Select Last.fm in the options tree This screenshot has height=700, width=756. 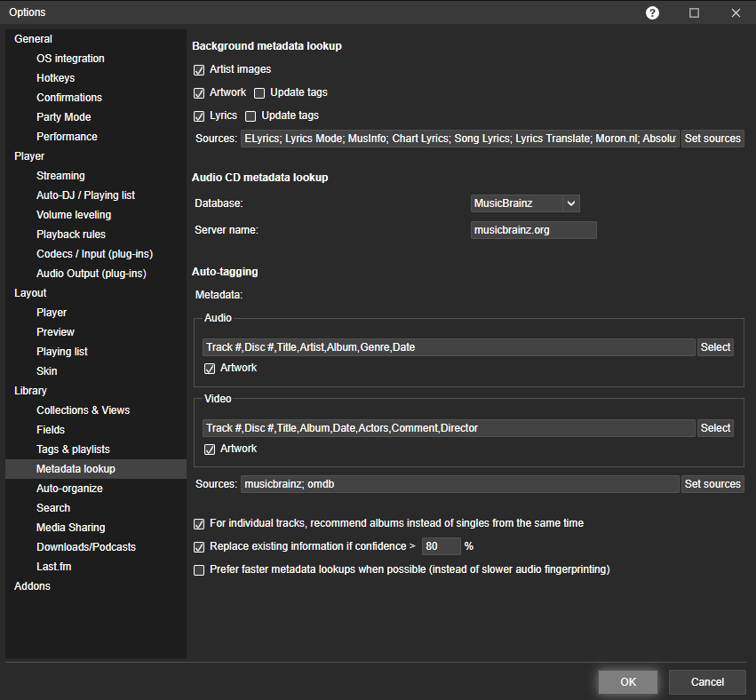point(54,567)
